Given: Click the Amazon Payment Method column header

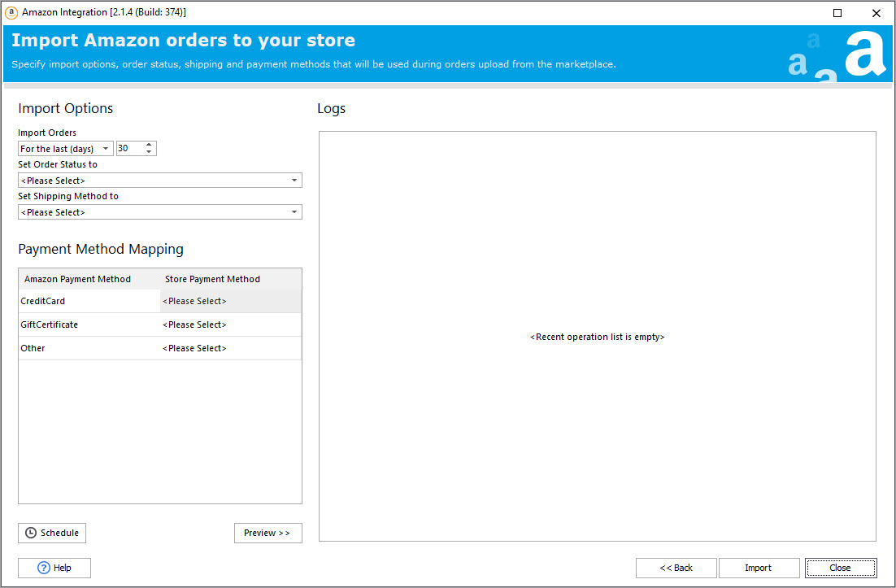Looking at the screenshot, I should click(77, 279).
